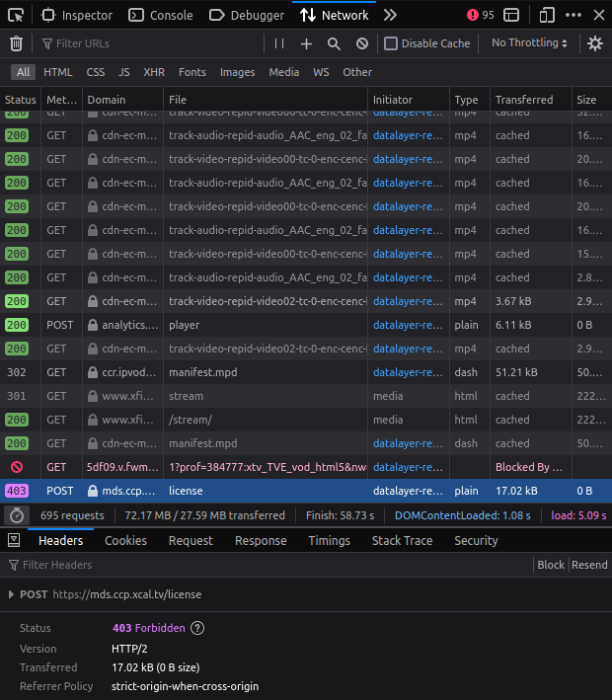Open the request blocking panel
Viewport: 612px width, 700px height.
tap(362, 43)
